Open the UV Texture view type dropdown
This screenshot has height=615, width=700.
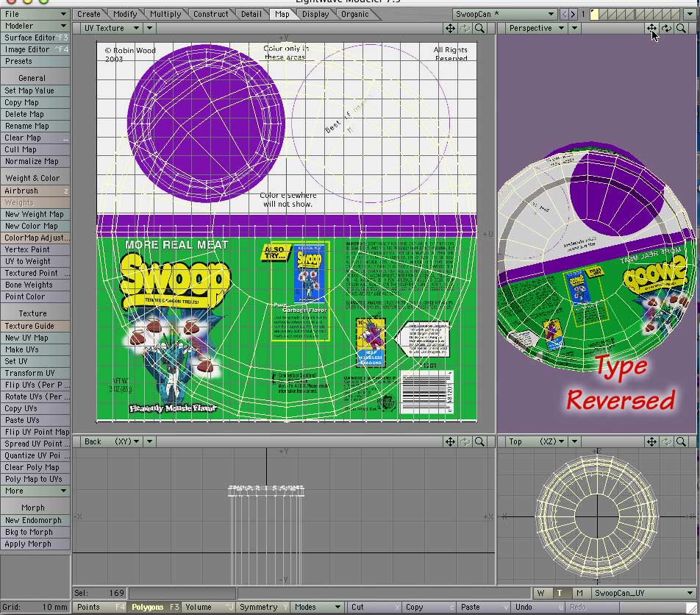click(112, 28)
